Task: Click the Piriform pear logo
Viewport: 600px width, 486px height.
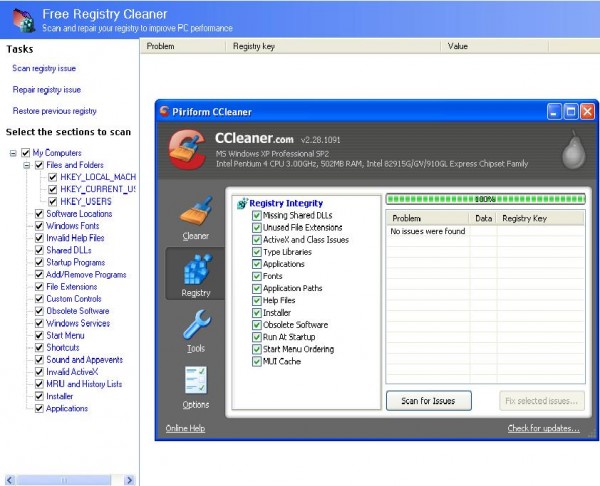Action: tap(574, 150)
